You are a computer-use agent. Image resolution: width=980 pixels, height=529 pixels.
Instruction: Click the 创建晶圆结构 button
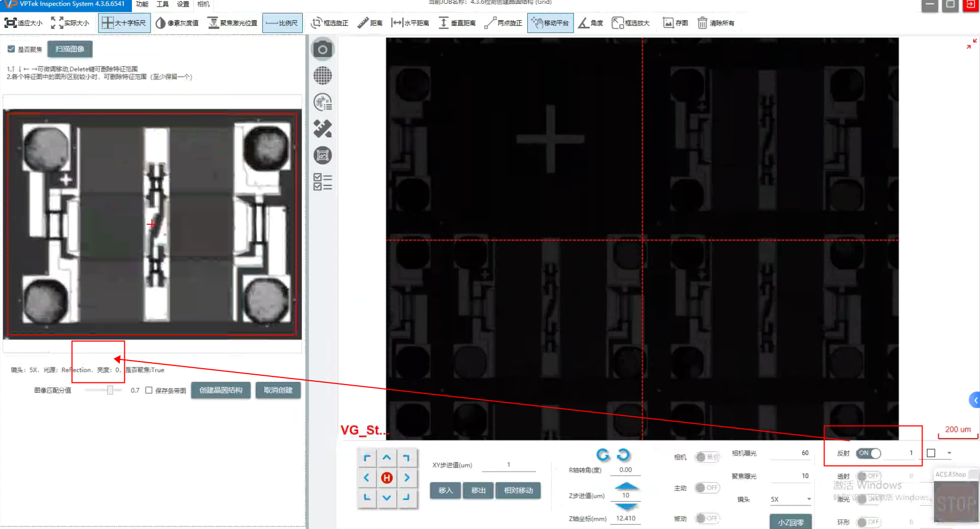(x=221, y=390)
